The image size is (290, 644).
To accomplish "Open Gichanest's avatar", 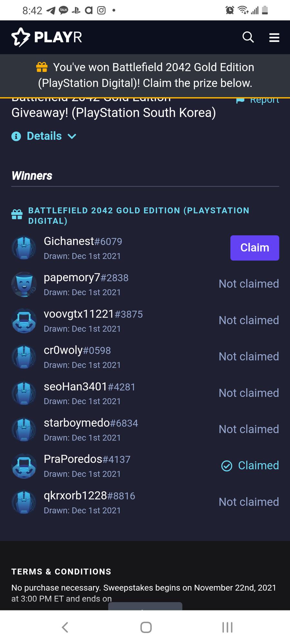I will pyautogui.click(x=24, y=248).
